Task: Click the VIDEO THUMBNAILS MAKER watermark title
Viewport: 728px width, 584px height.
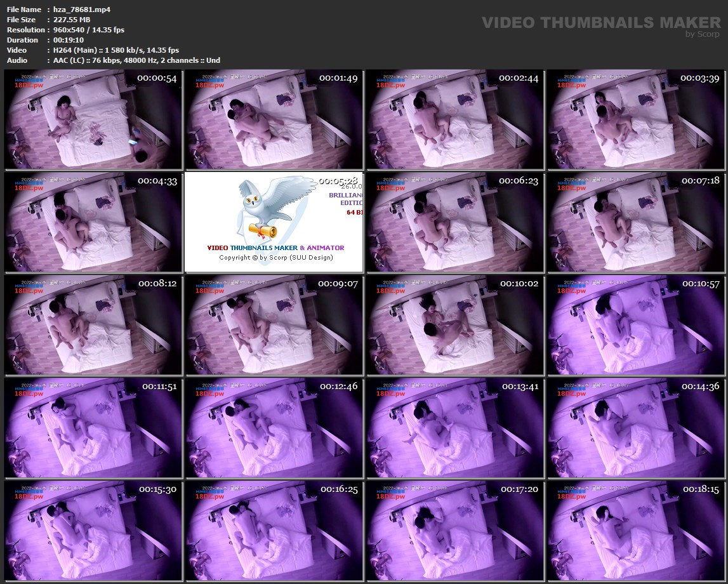Action: click(601, 23)
